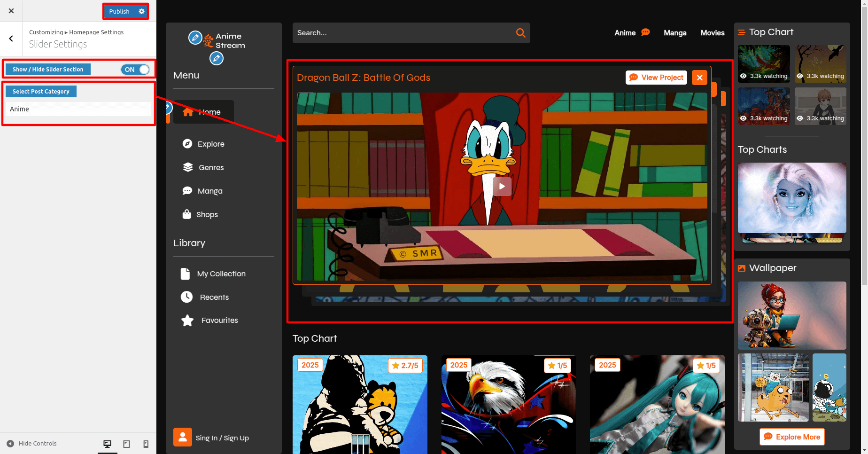Switch to mobile preview icon

[146, 444]
